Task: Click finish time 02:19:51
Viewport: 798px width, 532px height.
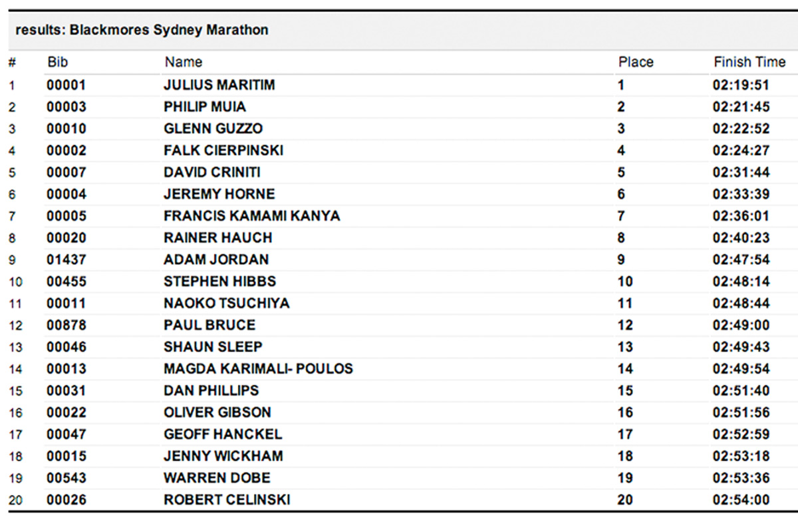Action: tap(741, 85)
